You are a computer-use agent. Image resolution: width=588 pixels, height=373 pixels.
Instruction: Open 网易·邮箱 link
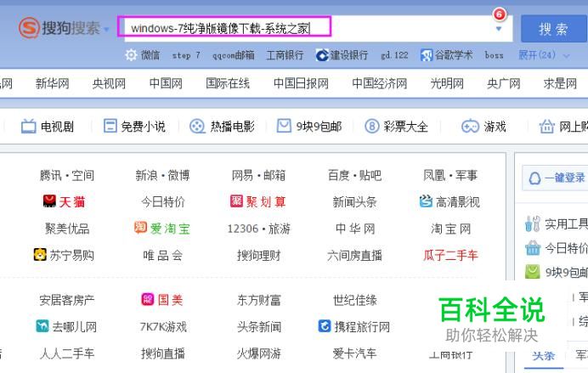pyautogui.click(x=258, y=175)
